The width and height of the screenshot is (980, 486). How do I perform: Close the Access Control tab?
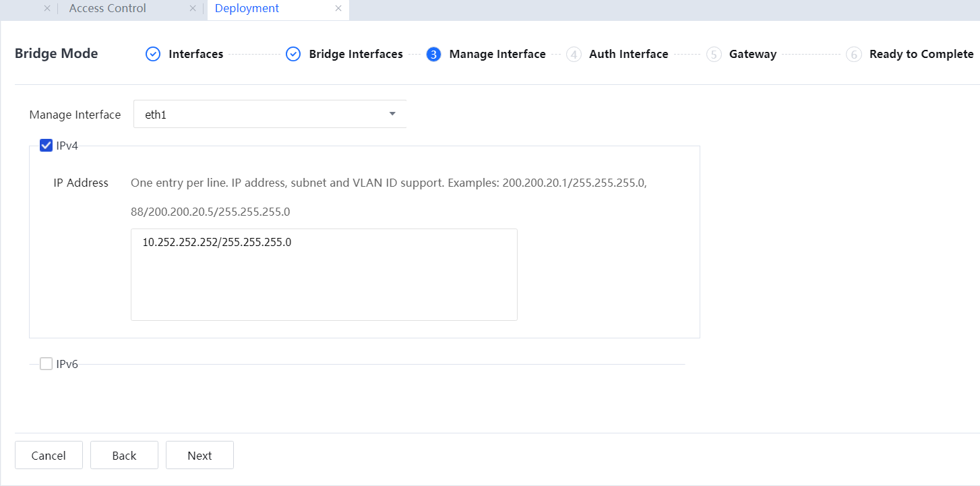pos(193,9)
